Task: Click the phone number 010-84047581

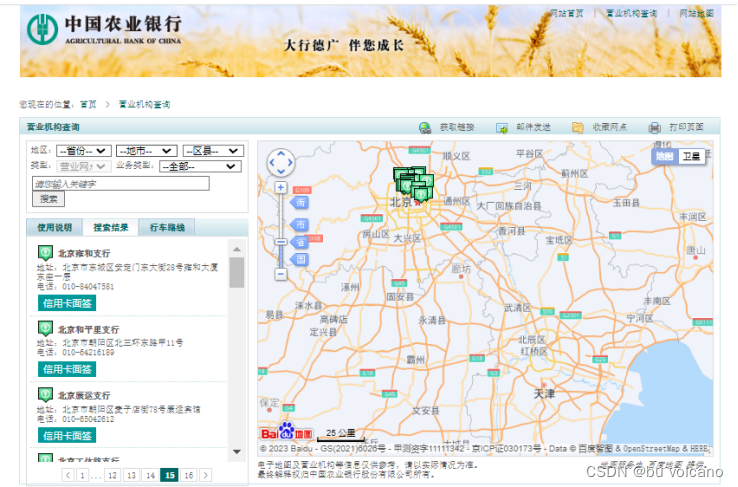Action: 88,287
